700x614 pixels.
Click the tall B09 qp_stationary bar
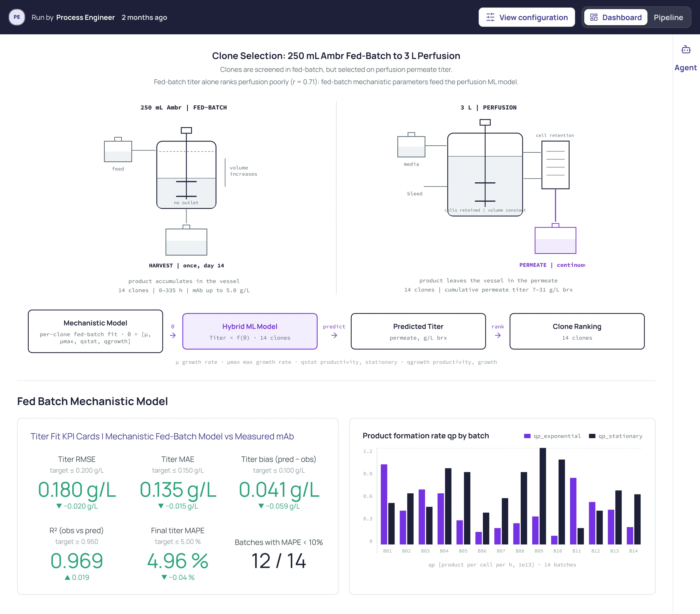[x=542, y=496]
